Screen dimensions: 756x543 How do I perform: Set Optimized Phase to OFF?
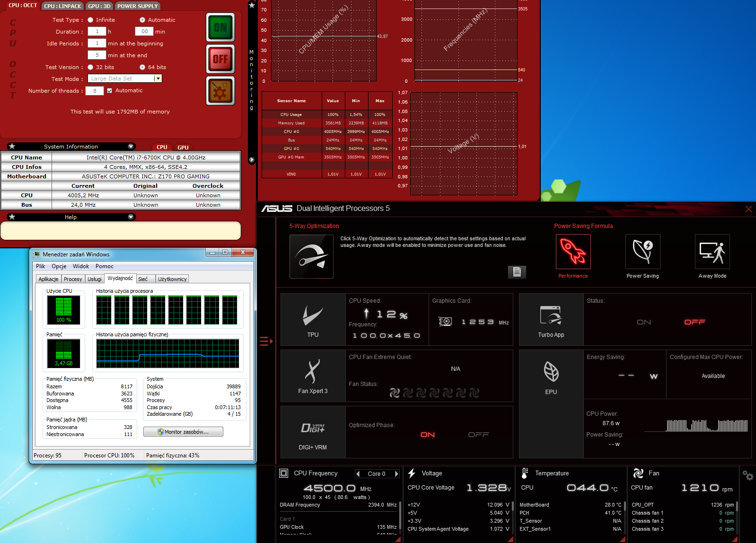479,435
